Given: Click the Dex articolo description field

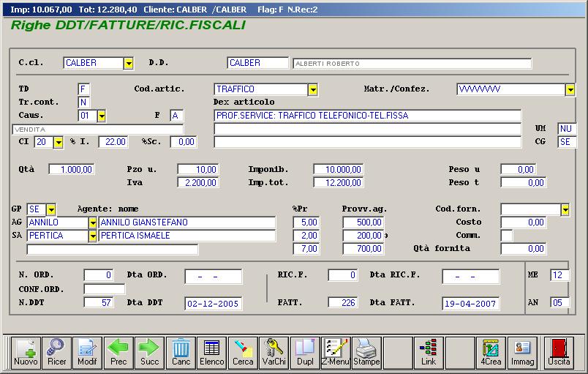Looking at the screenshot, I should click(367, 116).
